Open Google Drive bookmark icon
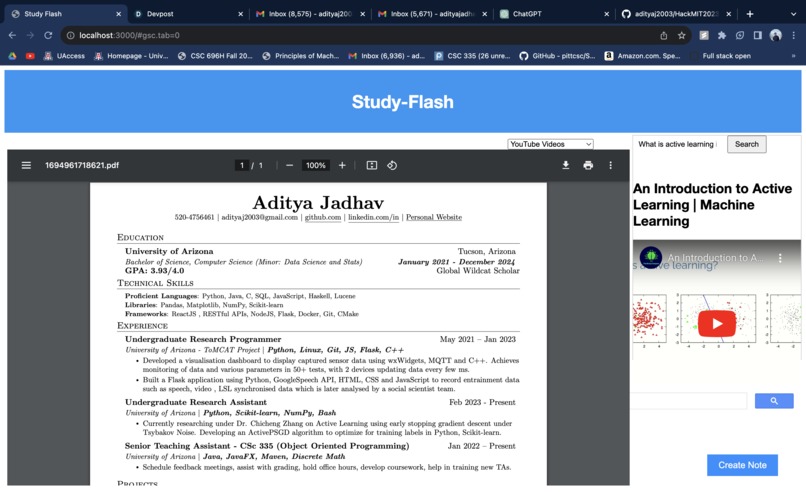Screen dimensions: 806x504 [x=12, y=56]
